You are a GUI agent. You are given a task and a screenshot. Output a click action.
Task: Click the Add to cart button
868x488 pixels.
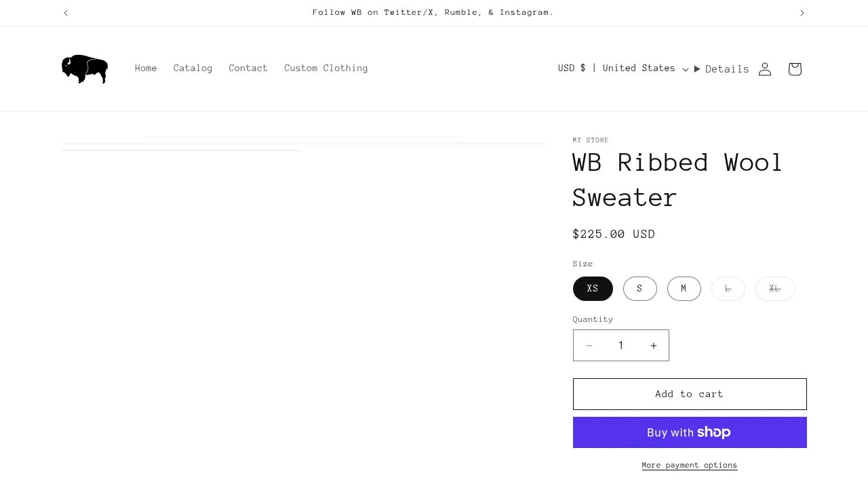click(689, 394)
